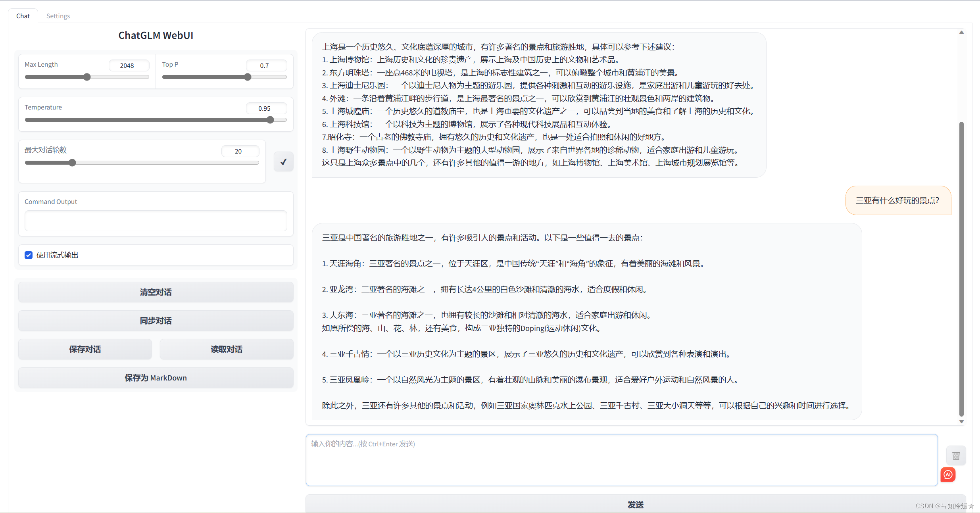980x513 pixels.
Task: Select the Chat tab
Action: pos(23,16)
